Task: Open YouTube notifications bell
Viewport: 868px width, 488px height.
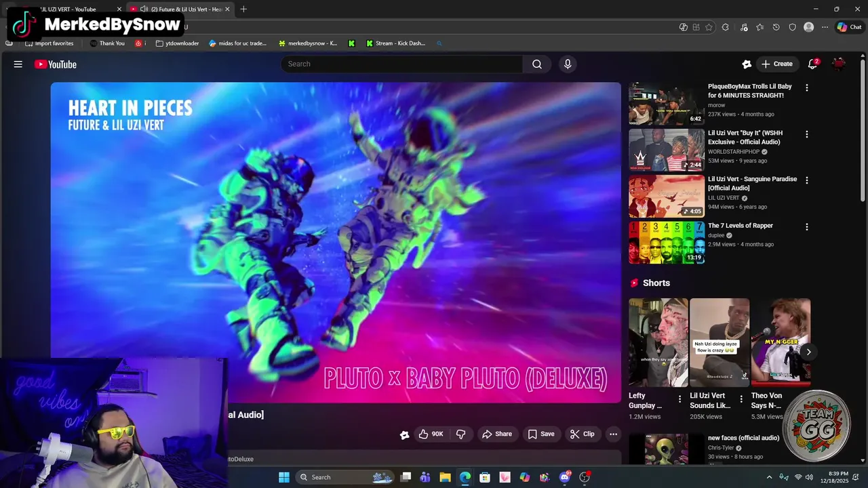Action: point(812,64)
